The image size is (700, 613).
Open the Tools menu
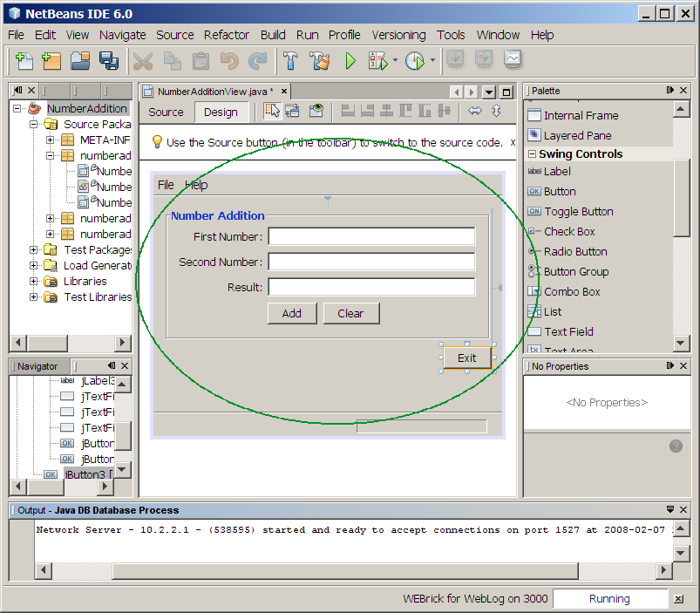tap(451, 35)
